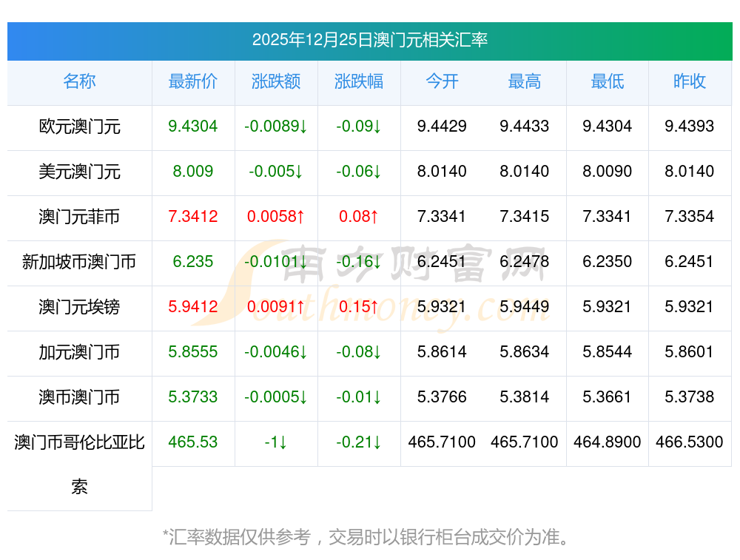Select the 昨收 column header
740x560 pixels.
(x=690, y=82)
